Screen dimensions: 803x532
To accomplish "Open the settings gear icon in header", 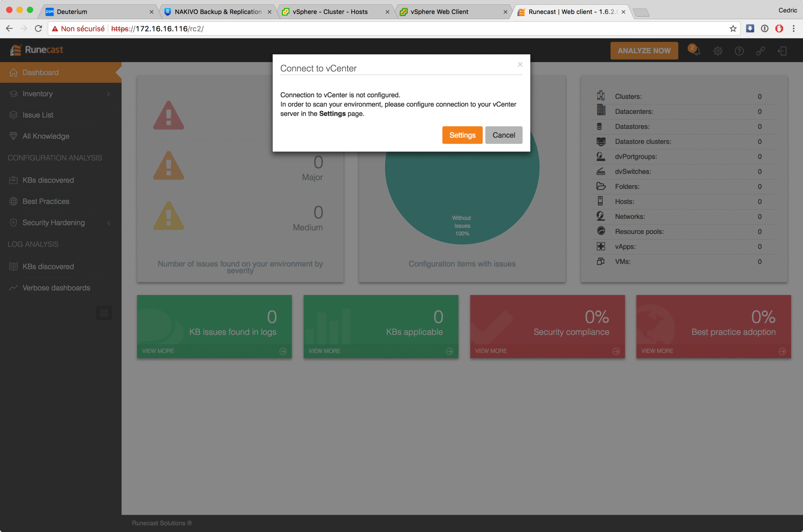I will point(717,51).
